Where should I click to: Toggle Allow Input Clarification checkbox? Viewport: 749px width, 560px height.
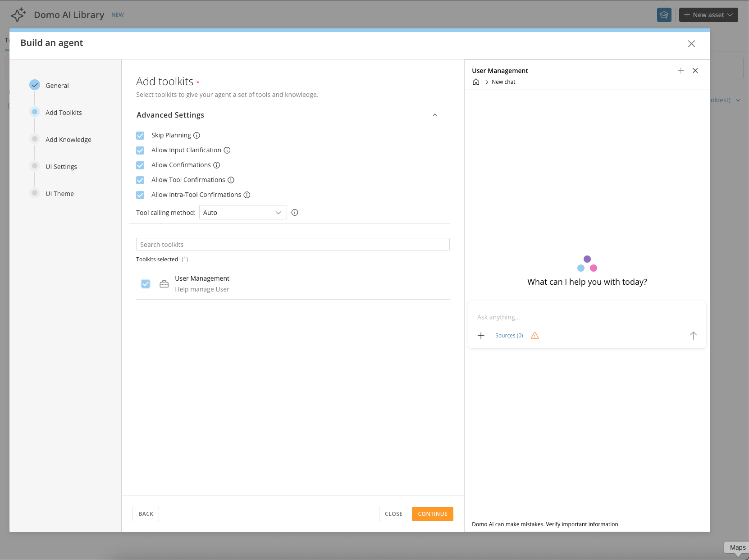coord(140,150)
